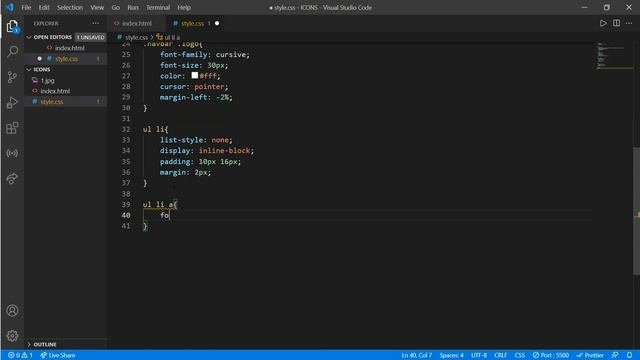Open the Manage gear icon
This screenshot has width=640, height=360.
12,336
